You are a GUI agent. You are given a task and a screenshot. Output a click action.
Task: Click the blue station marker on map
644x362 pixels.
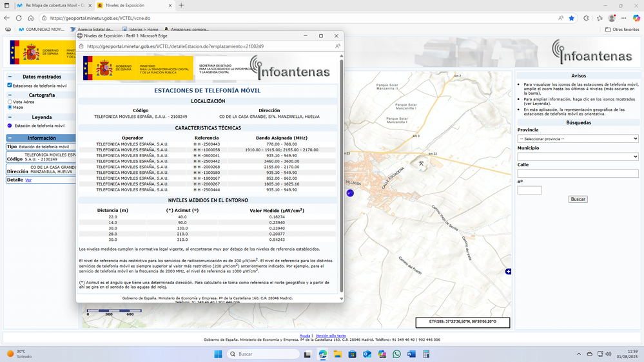(x=350, y=193)
